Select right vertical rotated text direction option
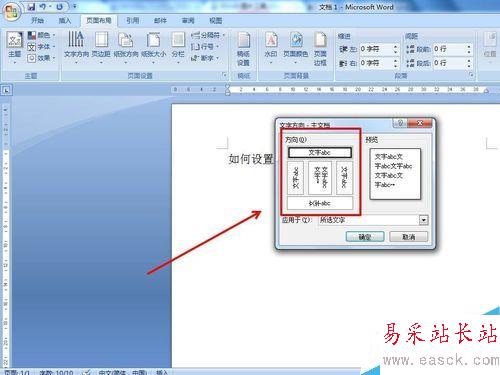The image size is (500, 375). [344, 178]
